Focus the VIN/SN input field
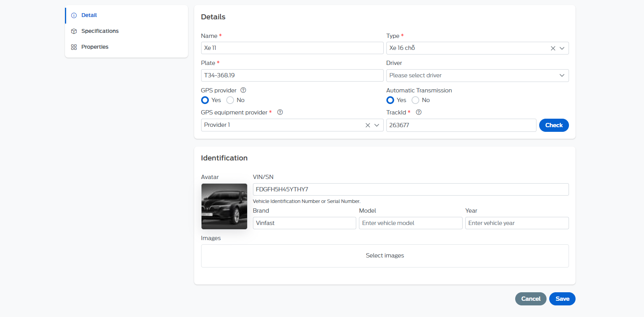This screenshot has height=317, width=644. point(411,189)
